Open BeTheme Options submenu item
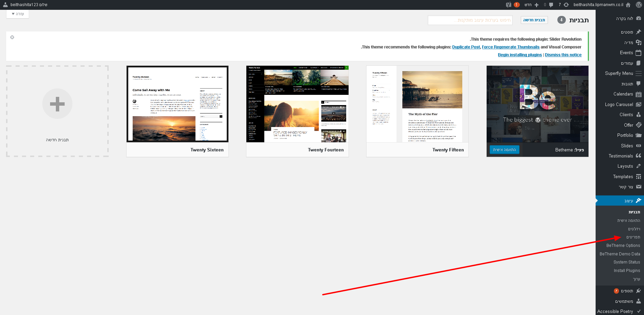Viewport: 644px width, 315px height. tap(623, 246)
